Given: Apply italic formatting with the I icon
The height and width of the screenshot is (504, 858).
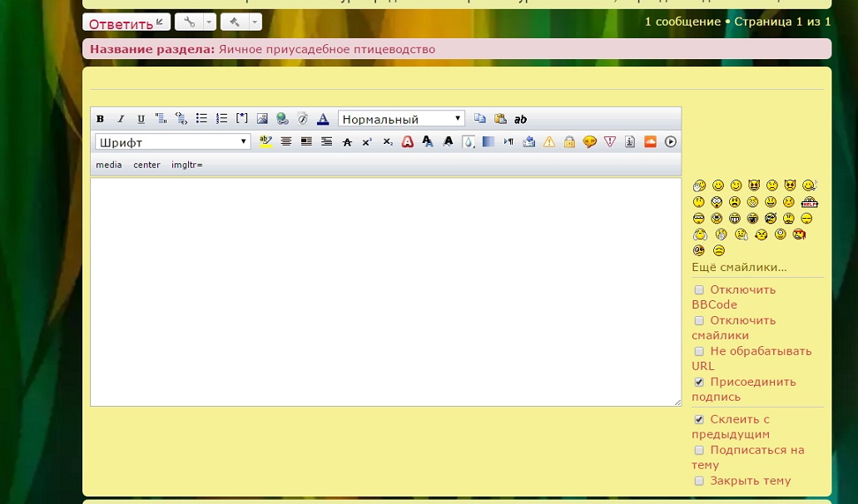Looking at the screenshot, I should pyautogui.click(x=121, y=119).
